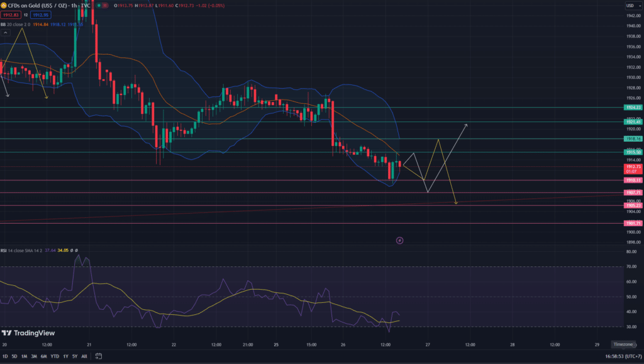644x364 pixels.
Task: Click the low price L1911.60 readout
Action: point(164,6)
